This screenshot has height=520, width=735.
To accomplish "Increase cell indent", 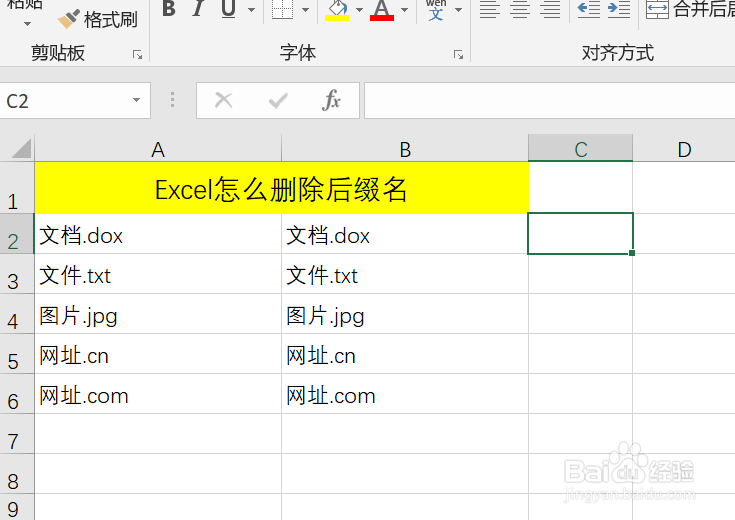I will 619,9.
